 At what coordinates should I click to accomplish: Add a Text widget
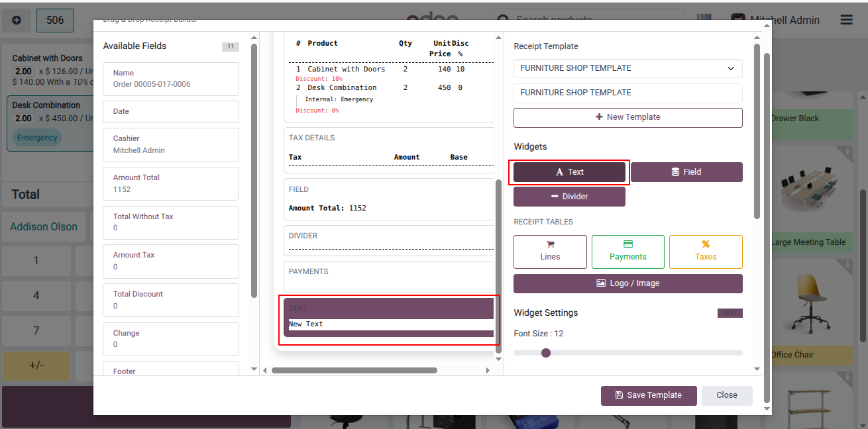click(x=569, y=172)
